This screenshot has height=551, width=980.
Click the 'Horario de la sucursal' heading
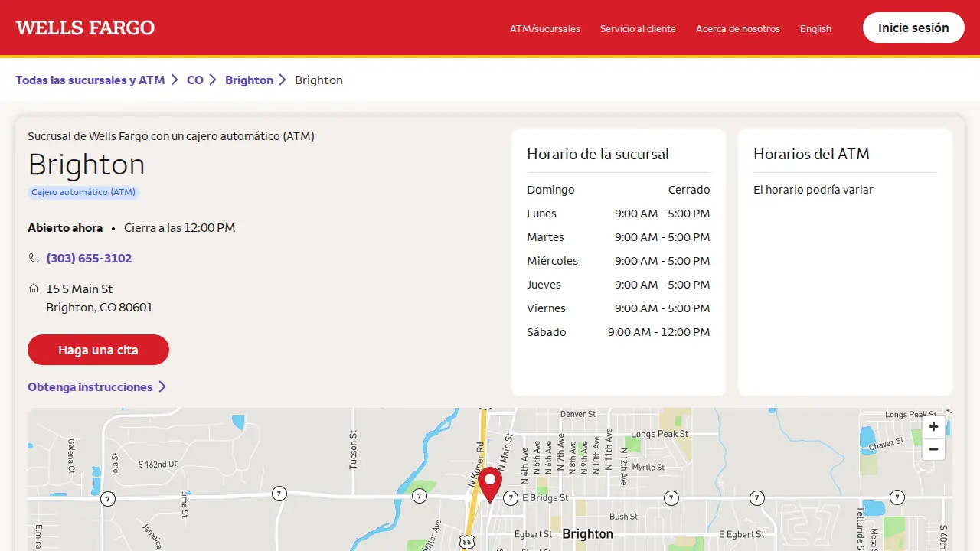point(598,154)
